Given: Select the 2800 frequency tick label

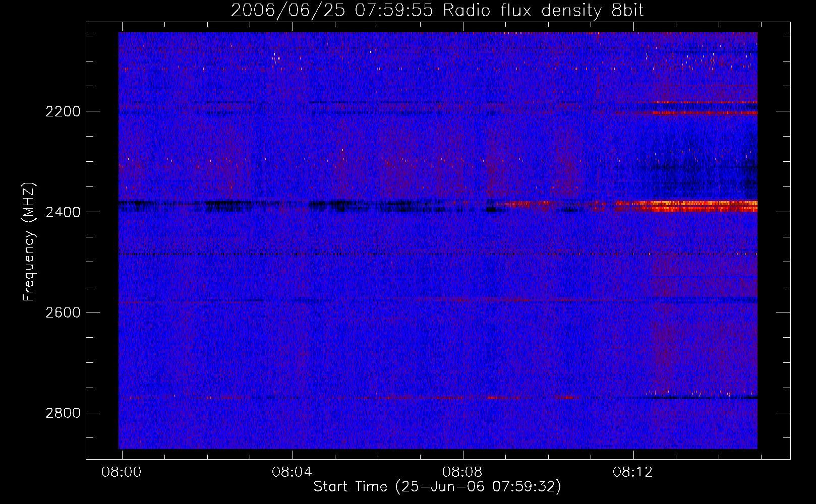Looking at the screenshot, I should [x=63, y=413].
